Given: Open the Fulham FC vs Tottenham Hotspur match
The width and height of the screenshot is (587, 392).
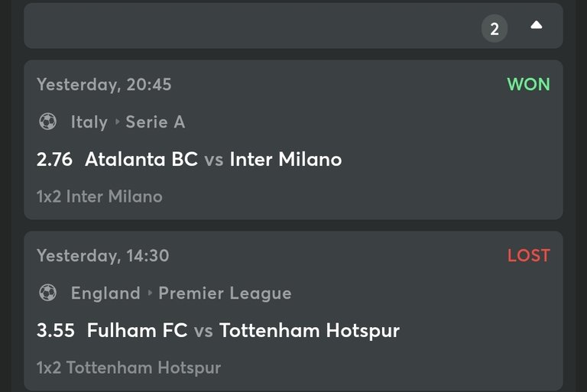Looking at the screenshot, I should tap(243, 331).
